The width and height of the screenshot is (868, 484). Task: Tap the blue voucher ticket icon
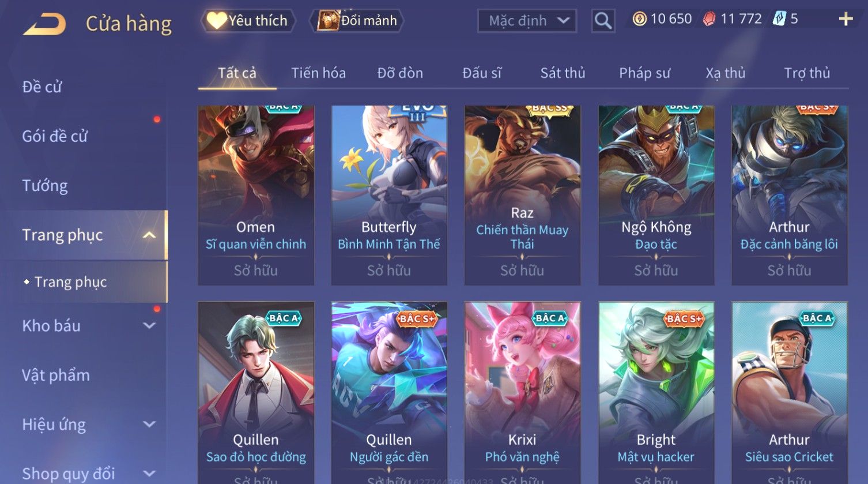[779, 19]
